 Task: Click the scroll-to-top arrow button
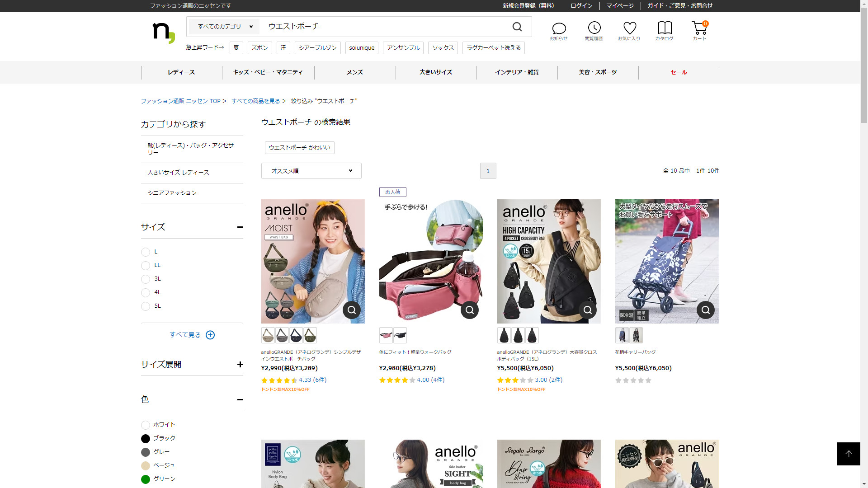click(x=848, y=454)
